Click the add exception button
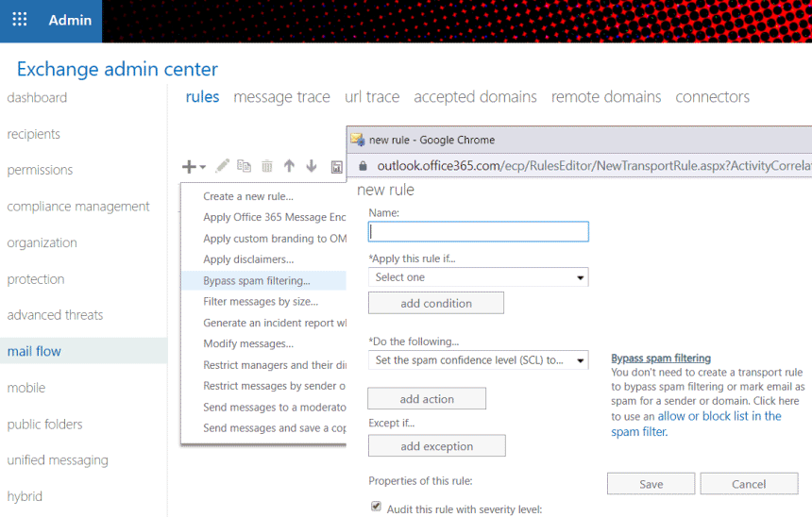The height and width of the screenshot is (517, 812). click(x=436, y=446)
